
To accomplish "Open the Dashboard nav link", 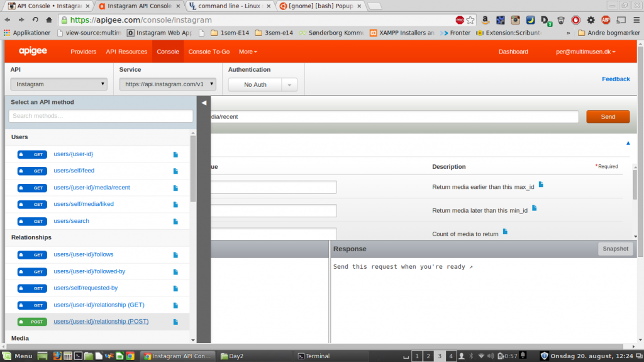I will tap(513, 52).
